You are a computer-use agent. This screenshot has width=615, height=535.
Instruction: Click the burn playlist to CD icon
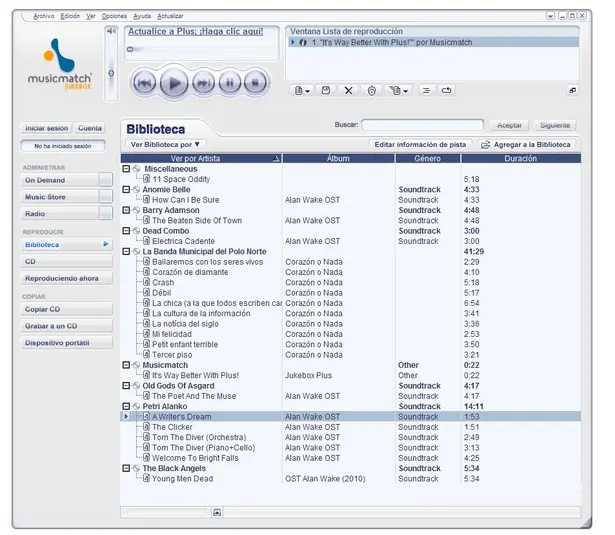(x=371, y=91)
